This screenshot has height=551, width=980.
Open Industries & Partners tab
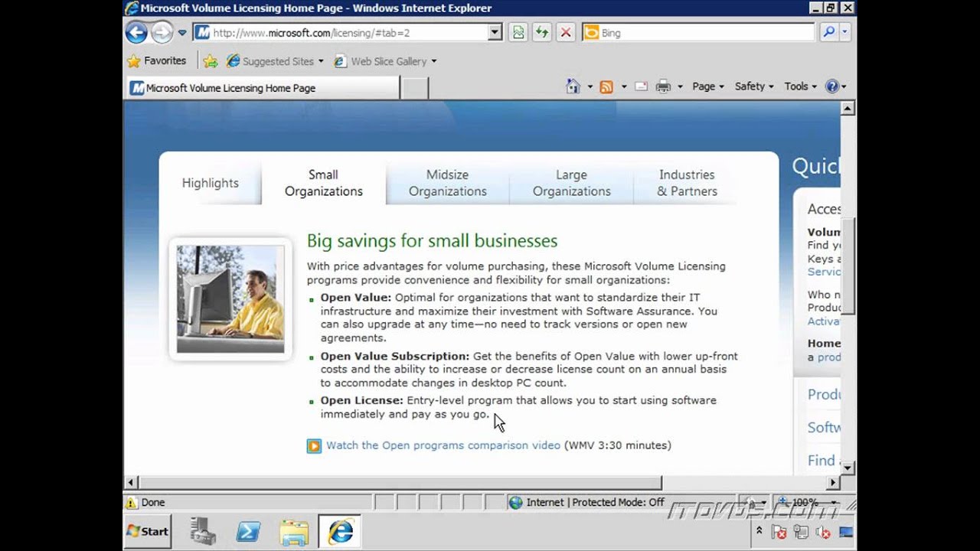(x=687, y=183)
